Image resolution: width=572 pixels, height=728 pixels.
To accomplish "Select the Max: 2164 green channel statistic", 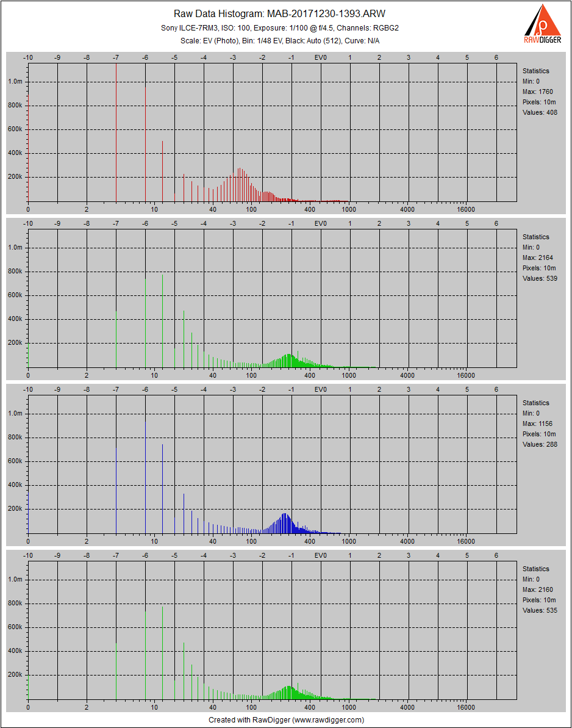I will click(538, 258).
